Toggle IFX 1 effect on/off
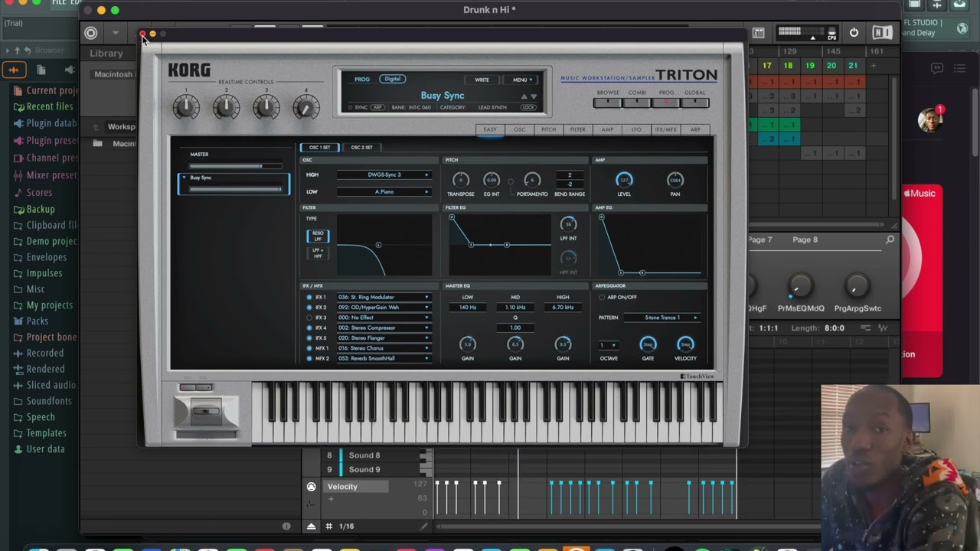This screenshot has height=551, width=980. click(309, 297)
